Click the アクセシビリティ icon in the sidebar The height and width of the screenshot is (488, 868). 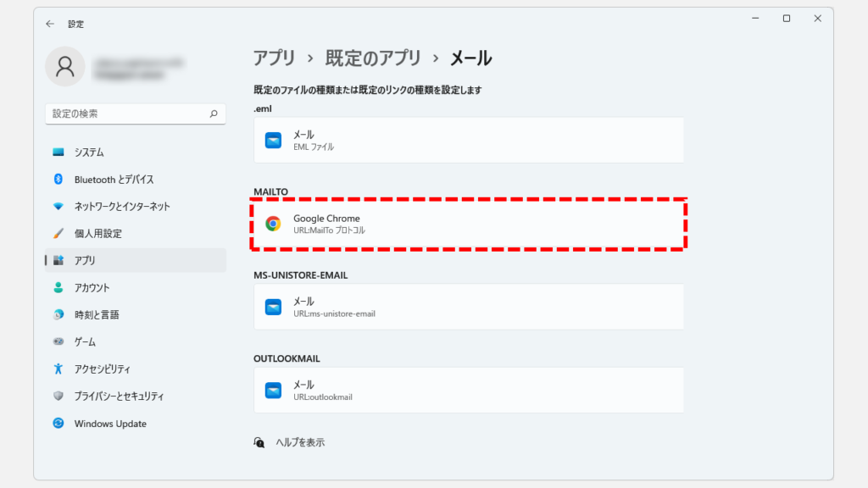coord(58,369)
